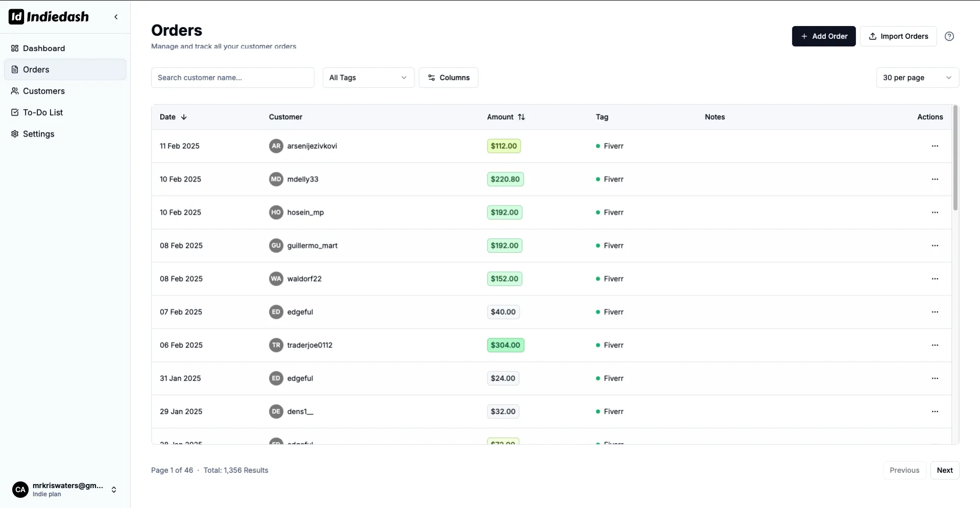Sort by Amount using the sort arrows
The image size is (980, 508).
[521, 117]
